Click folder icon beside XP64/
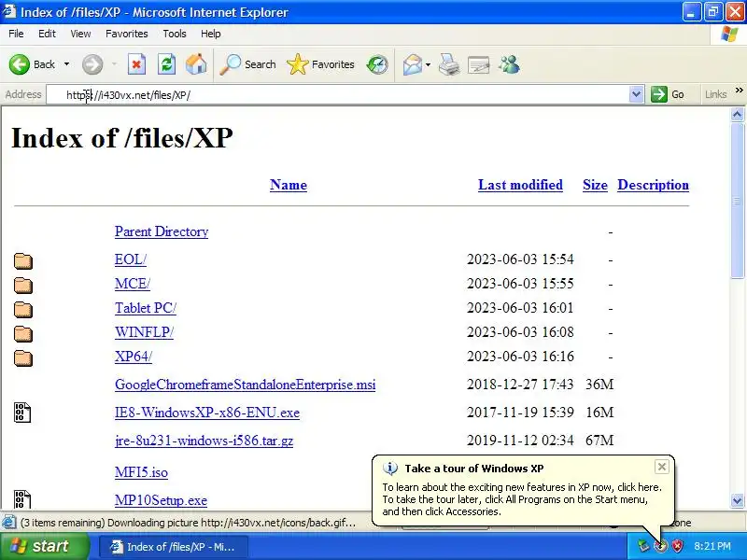 pos(22,358)
